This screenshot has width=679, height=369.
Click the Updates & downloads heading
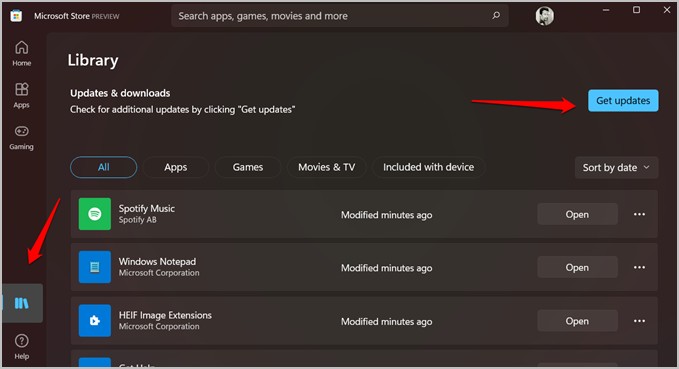[x=120, y=93]
